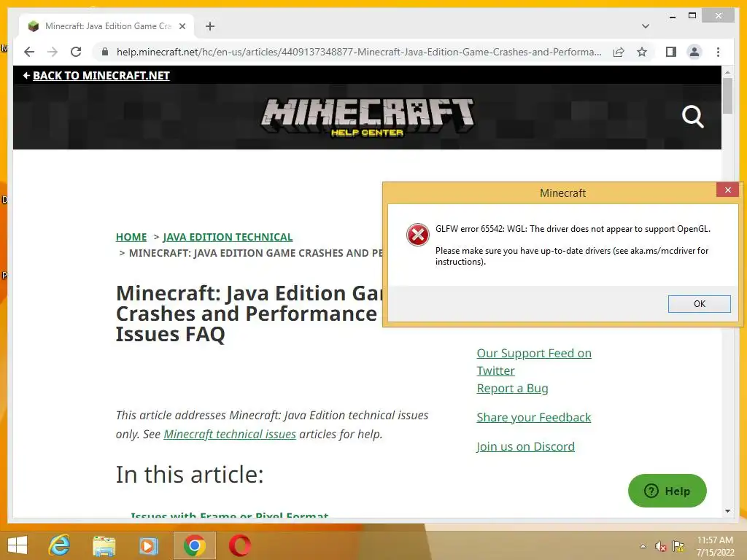Click the GLFW error 65542 message text
747x560 pixels.
(573, 229)
